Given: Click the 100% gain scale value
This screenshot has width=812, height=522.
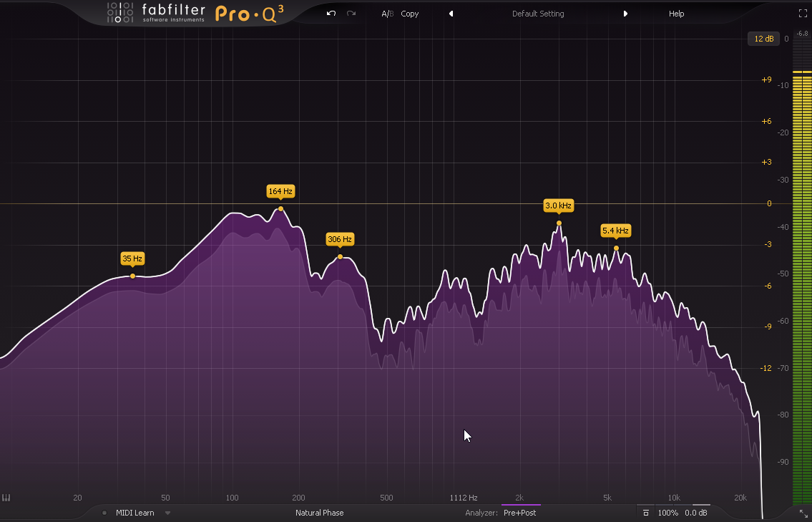Looking at the screenshot, I should (668, 513).
